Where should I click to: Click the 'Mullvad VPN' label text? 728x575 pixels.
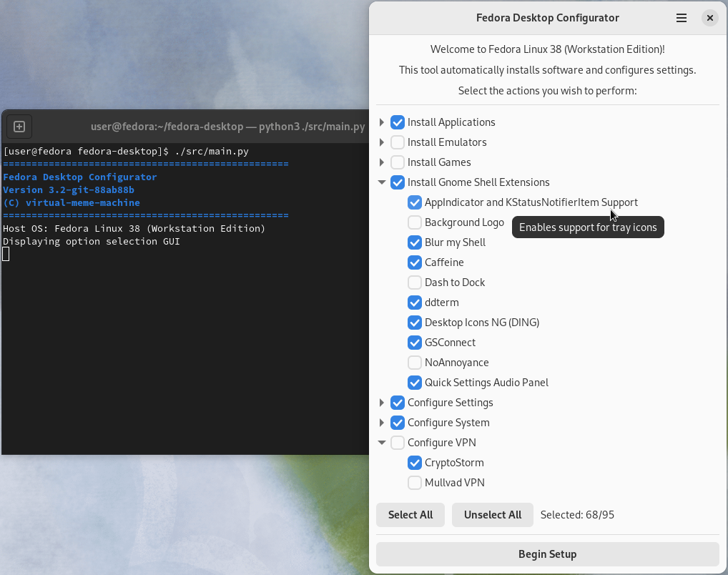(x=455, y=483)
